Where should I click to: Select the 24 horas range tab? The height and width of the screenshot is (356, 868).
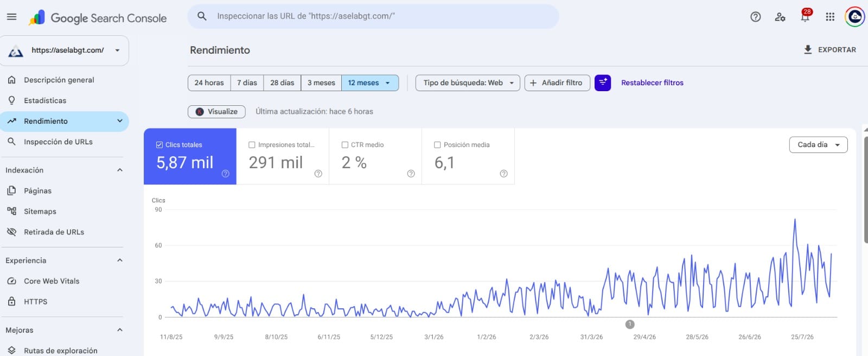point(209,82)
